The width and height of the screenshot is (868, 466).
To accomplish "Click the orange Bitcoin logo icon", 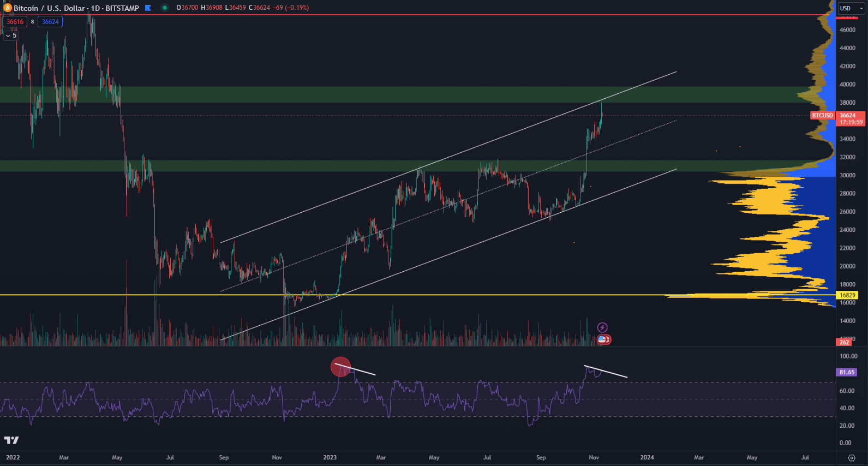I will click(8, 8).
